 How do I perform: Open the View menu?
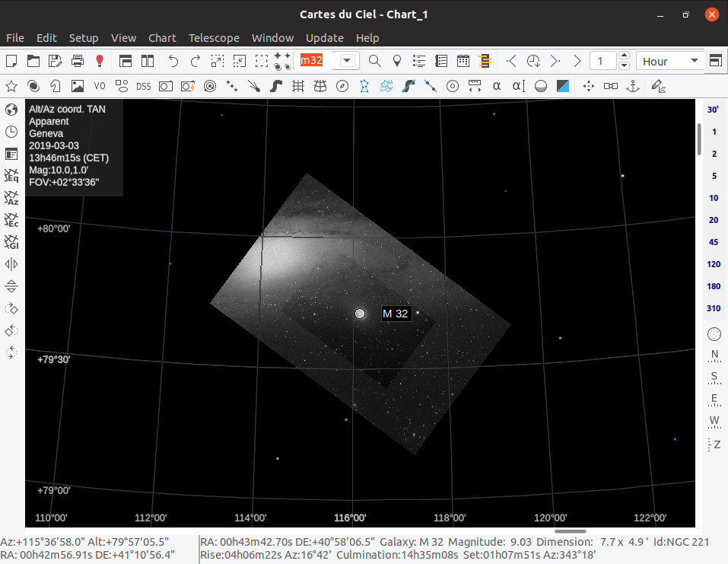pos(123,37)
